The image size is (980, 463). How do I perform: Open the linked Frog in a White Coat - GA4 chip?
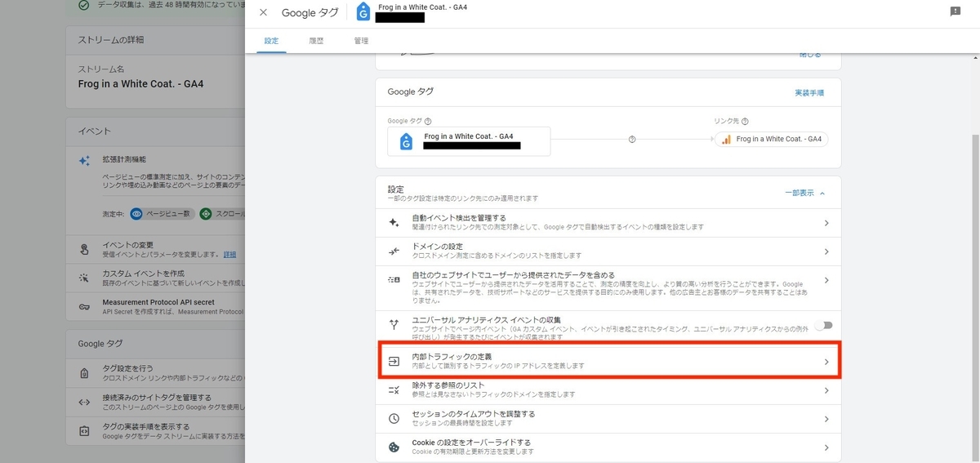[772, 140]
